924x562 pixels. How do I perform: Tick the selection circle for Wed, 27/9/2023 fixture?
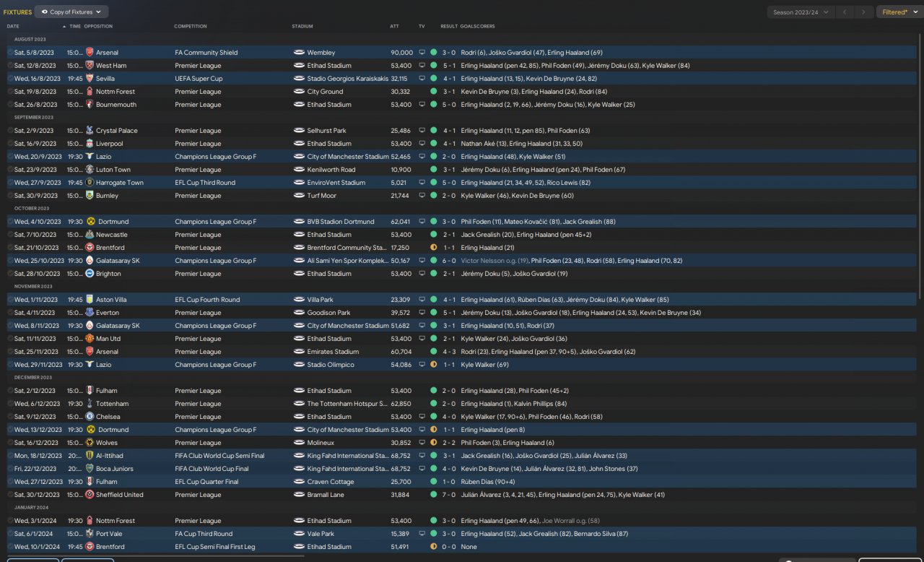click(10, 183)
